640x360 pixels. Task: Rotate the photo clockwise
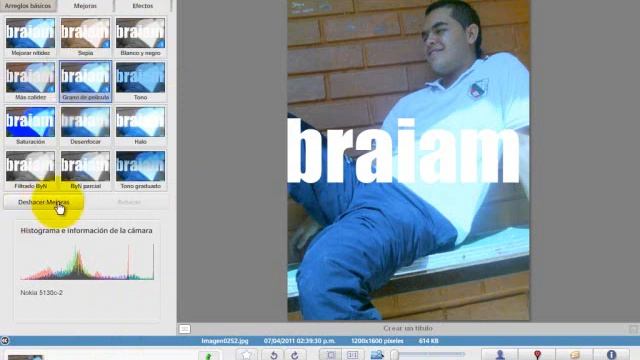(x=295, y=355)
